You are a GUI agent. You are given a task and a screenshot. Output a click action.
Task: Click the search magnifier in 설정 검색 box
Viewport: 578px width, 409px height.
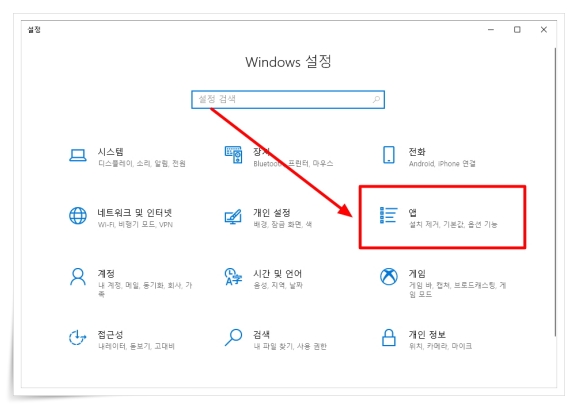click(376, 99)
